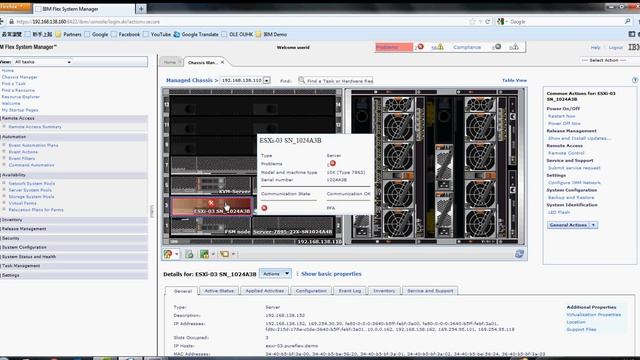Switch to the Active Status tab
Viewport: 640px width, 360px height.
click(x=219, y=291)
